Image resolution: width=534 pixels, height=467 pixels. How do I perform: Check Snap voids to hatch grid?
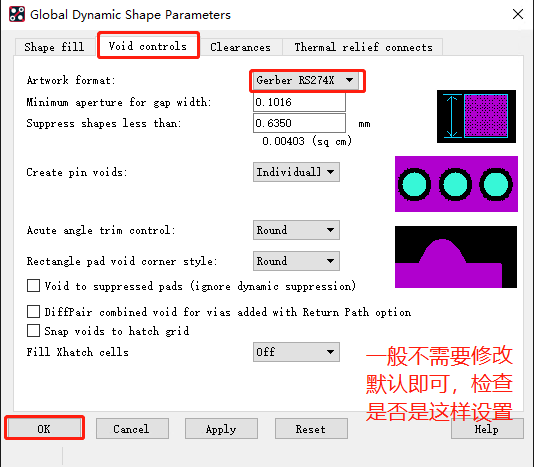tap(33, 330)
